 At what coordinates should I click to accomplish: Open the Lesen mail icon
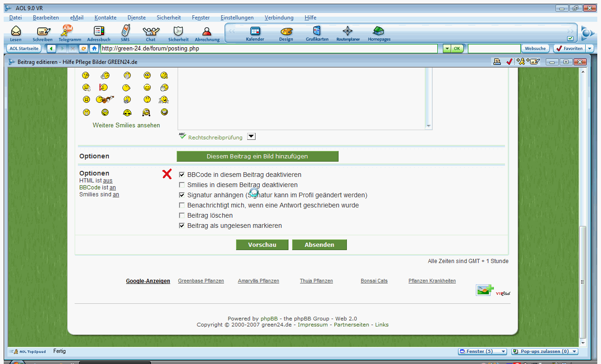tap(16, 31)
